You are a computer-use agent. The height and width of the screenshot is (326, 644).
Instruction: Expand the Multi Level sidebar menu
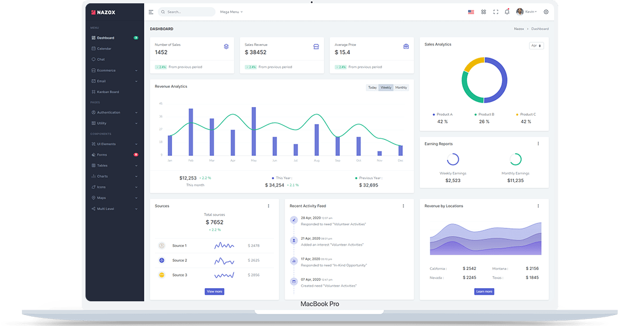pyautogui.click(x=115, y=209)
